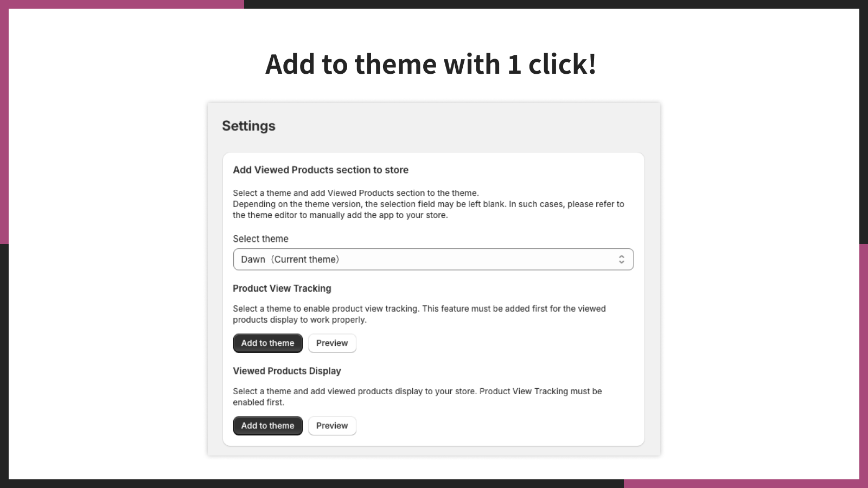Click the "Settings" heading

pos(248,125)
